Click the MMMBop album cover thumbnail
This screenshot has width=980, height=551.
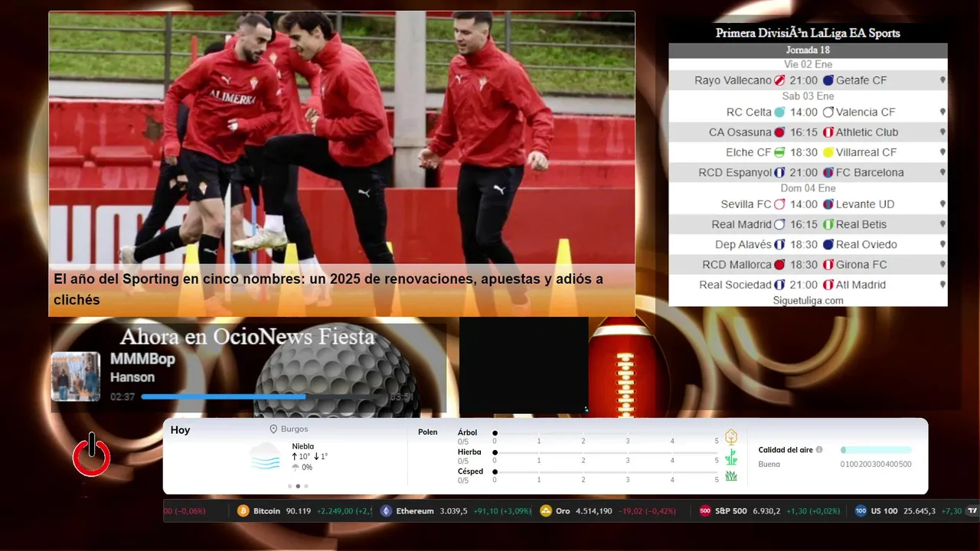[76, 377]
